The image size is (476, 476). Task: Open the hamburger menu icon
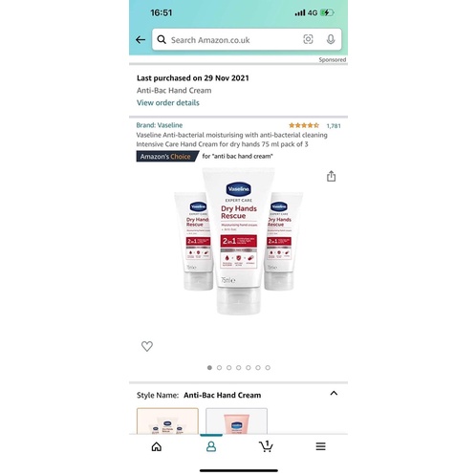coord(321,446)
